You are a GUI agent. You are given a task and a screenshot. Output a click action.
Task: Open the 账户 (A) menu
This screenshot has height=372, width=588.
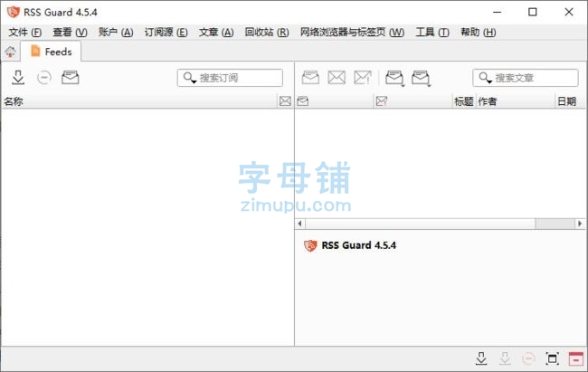(116, 33)
